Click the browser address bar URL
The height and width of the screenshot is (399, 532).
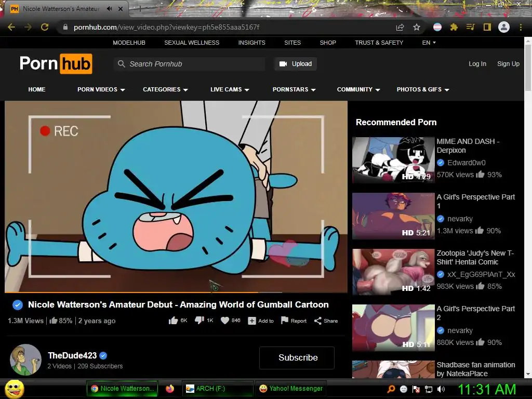point(166,27)
